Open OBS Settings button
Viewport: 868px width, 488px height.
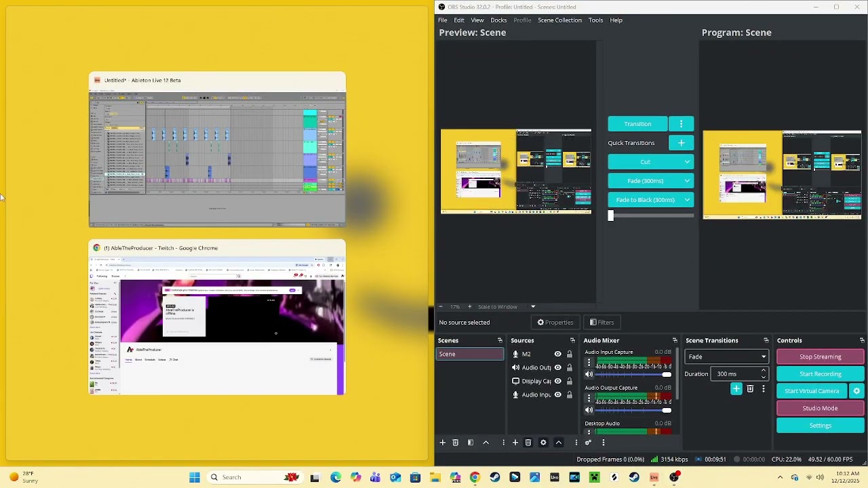pyautogui.click(x=821, y=426)
